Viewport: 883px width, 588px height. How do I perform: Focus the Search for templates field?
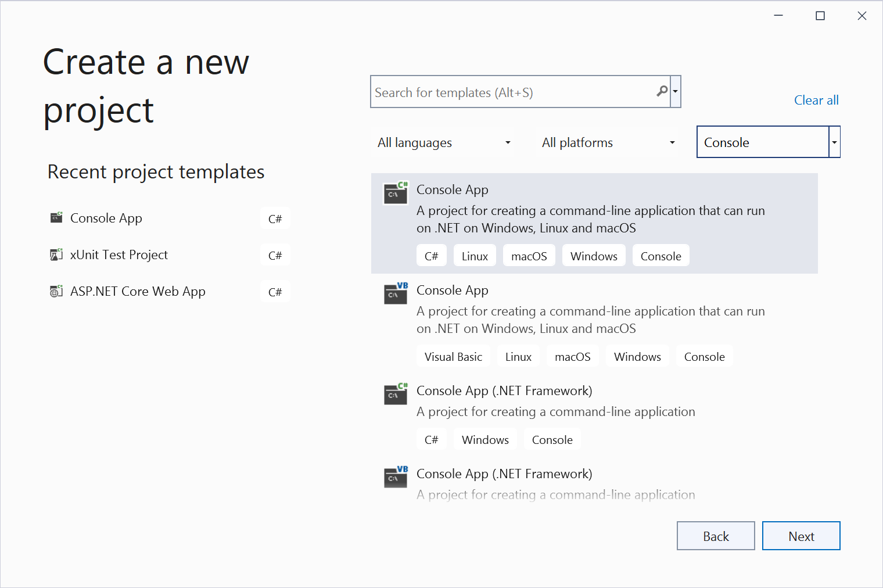(x=514, y=92)
